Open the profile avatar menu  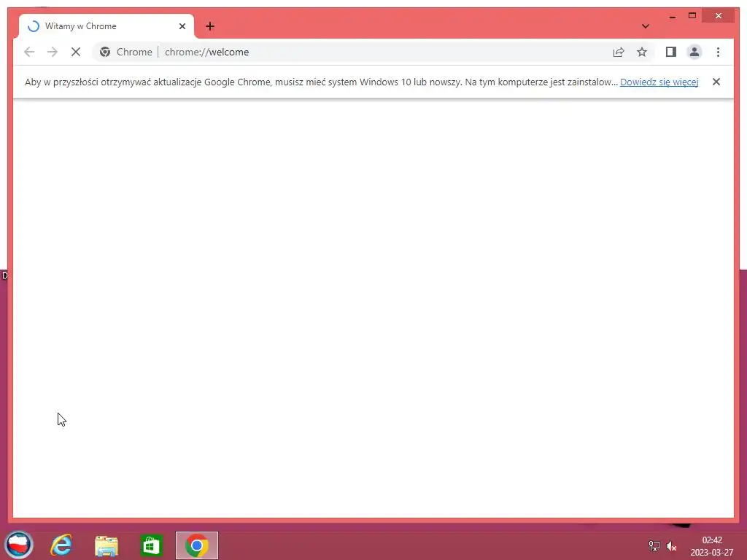pos(694,52)
